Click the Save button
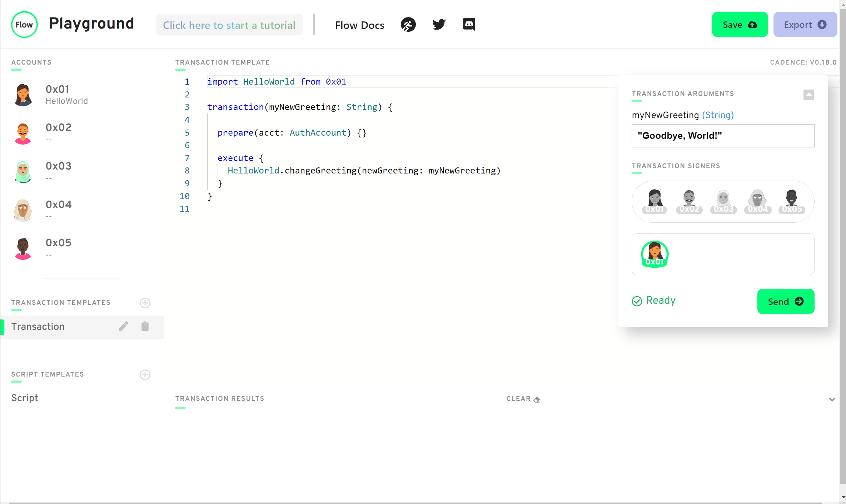 click(x=740, y=25)
